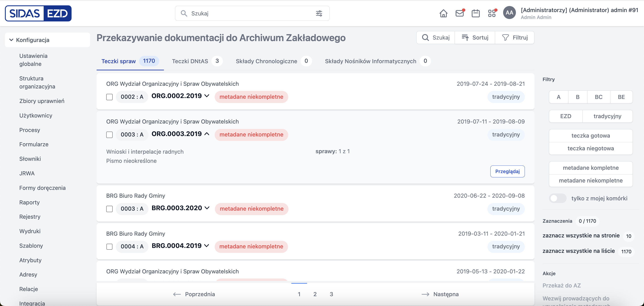Open Relacje in sidebar
Screen dimensions: 644x306
(28, 289)
